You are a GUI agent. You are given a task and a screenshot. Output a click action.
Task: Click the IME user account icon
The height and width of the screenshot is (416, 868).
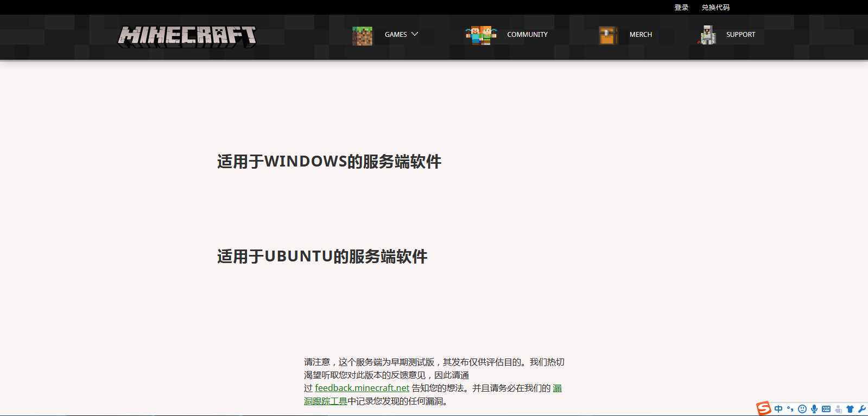pos(838,409)
